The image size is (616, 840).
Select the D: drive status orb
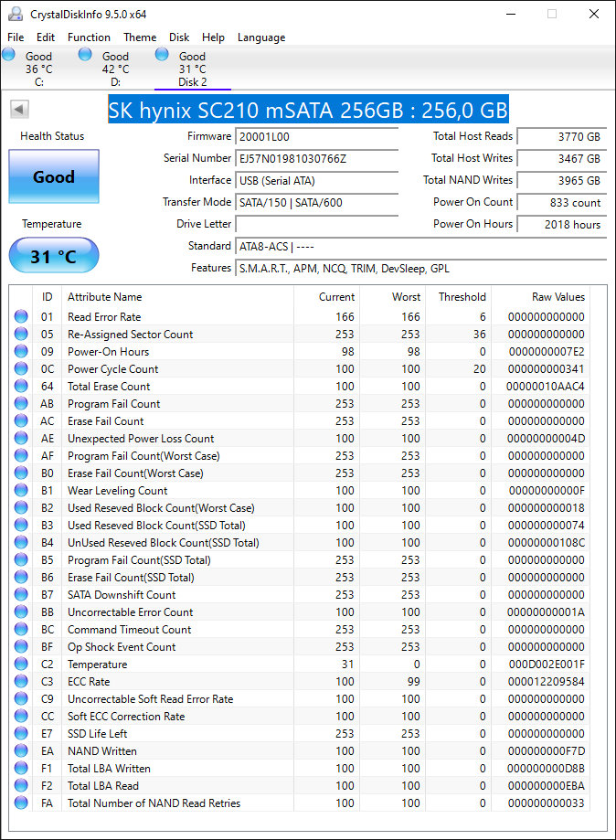[x=85, y=54]
